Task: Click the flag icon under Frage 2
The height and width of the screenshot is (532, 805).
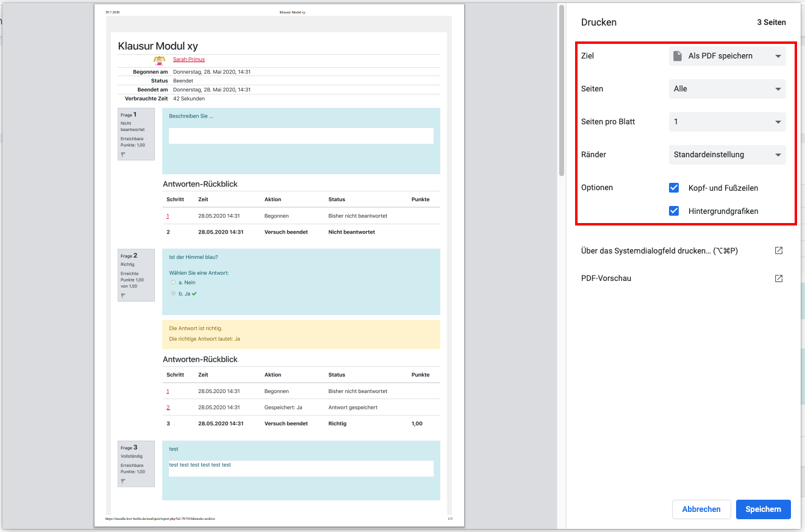Action: [x=123, y=296]
